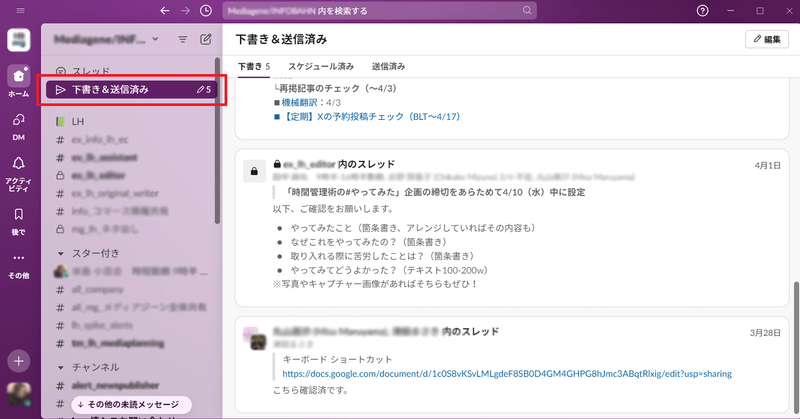
Task: Click the 編集 edit button
Action: click(x=766, y=40)
